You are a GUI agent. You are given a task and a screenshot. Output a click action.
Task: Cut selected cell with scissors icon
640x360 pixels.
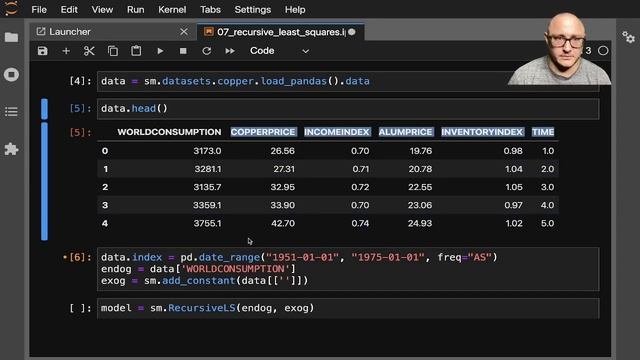(x=89, y=51)
